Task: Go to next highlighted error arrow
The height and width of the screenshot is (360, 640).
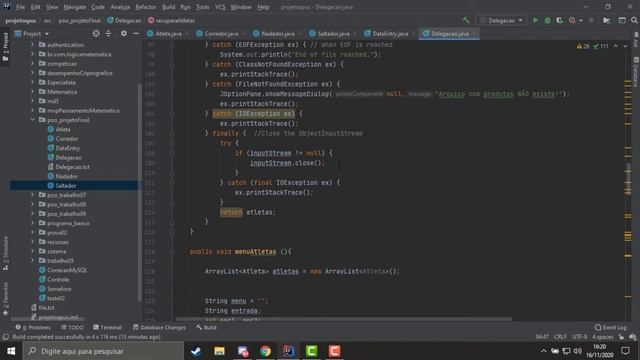Action: point(625,46)
